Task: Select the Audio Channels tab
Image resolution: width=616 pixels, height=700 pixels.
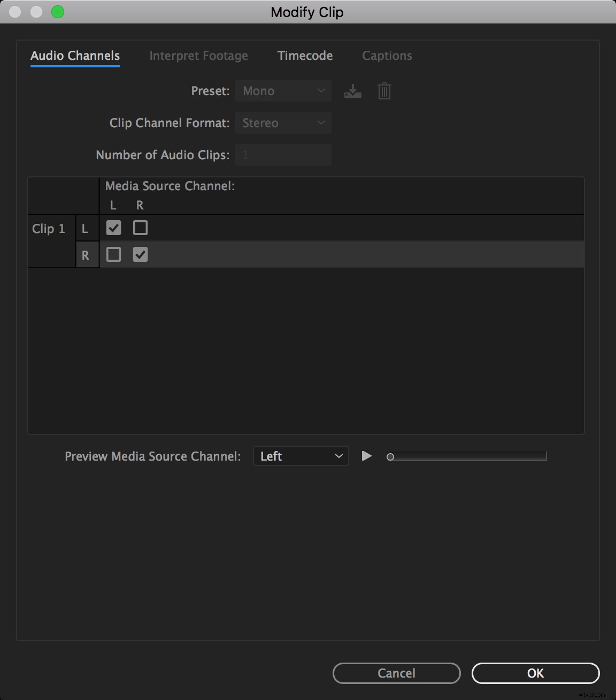Action: (75, 56)
